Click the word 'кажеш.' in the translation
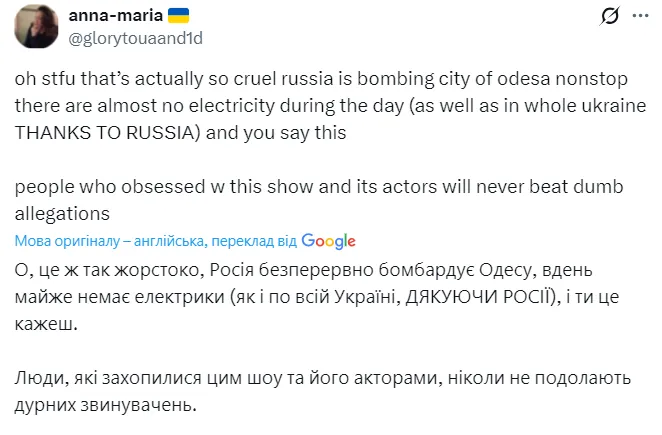 [x=44, y=325]
